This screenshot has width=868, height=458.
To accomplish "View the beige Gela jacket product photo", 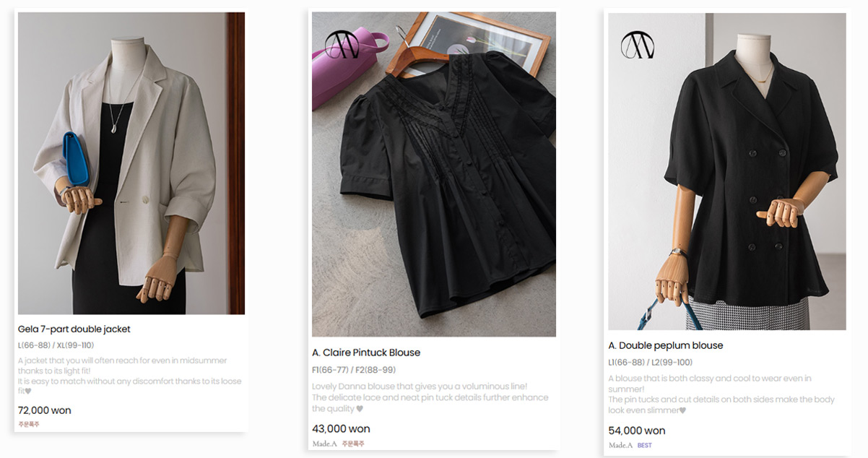I will (x=131, y=163).
